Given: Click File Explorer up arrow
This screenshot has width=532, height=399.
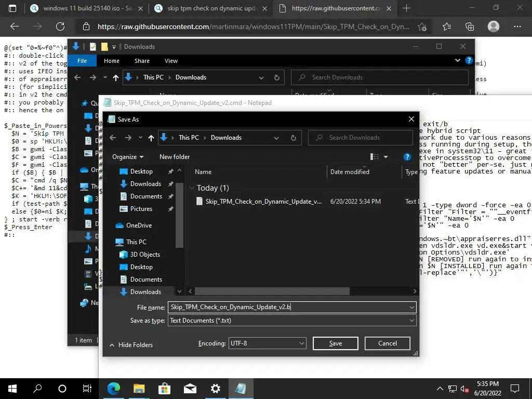Looking at the screenshot, I should (x=116, y=78).
